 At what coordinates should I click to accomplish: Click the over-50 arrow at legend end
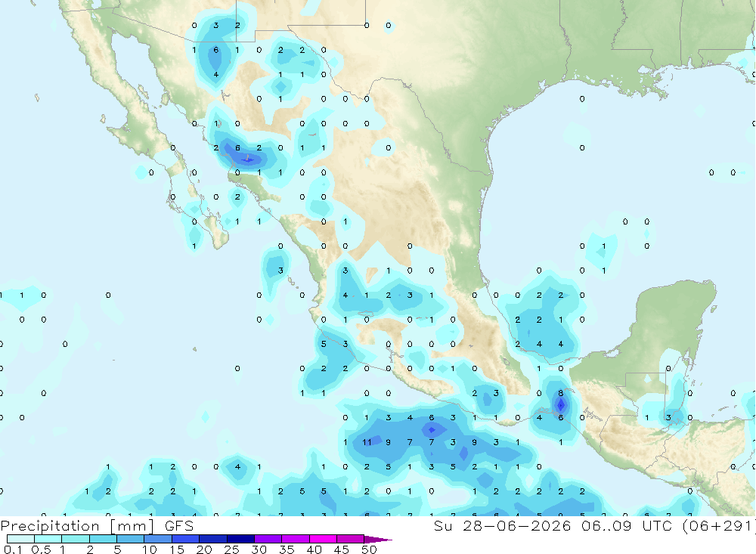pos(378,540)
